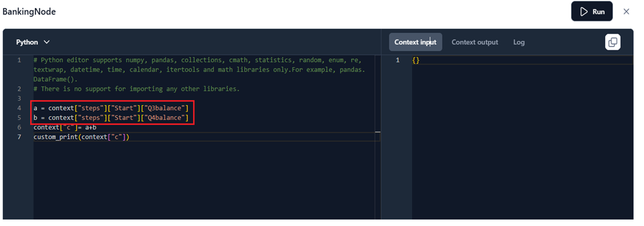Click line number 7 in code gutter
The image size is (644, 226).
pyautogui.click(x=19, y=137)
